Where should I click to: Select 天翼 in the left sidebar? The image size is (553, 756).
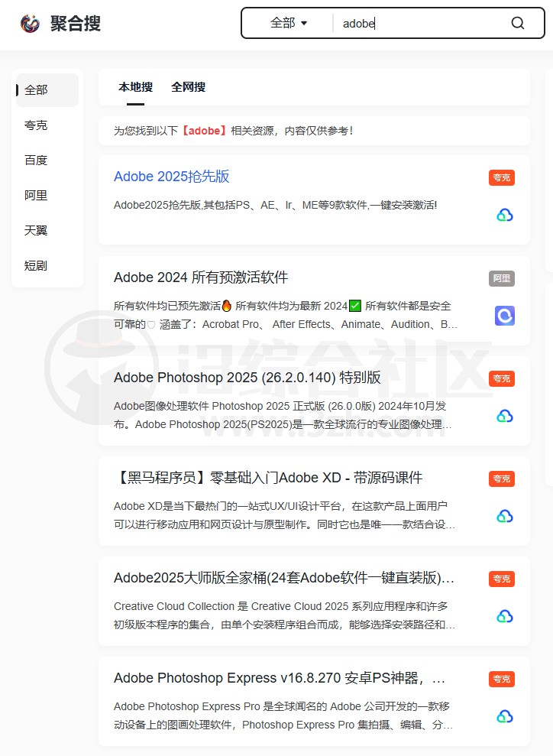pyautogui.click(x=36, y=230)
